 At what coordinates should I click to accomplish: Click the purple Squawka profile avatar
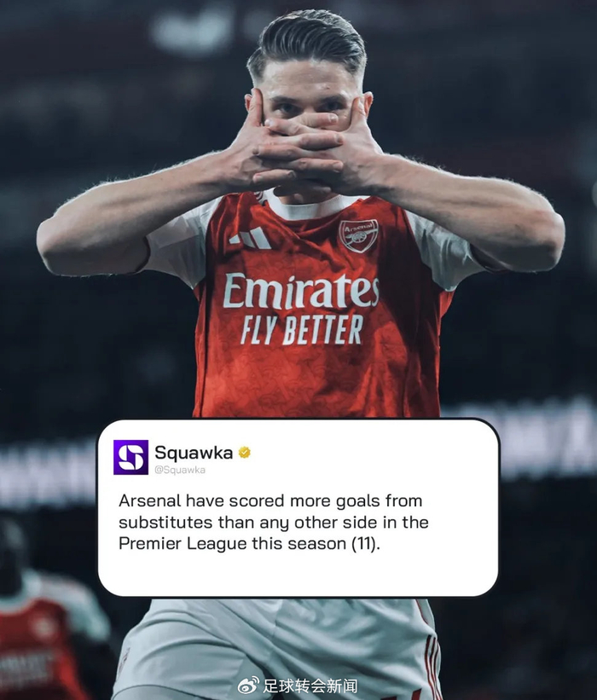(x=130, y=457)
